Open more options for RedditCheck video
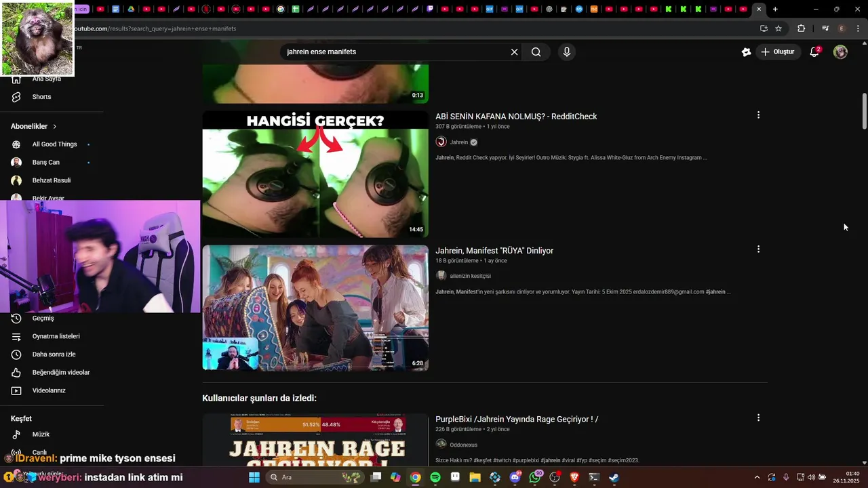 (x=758, y=115)
